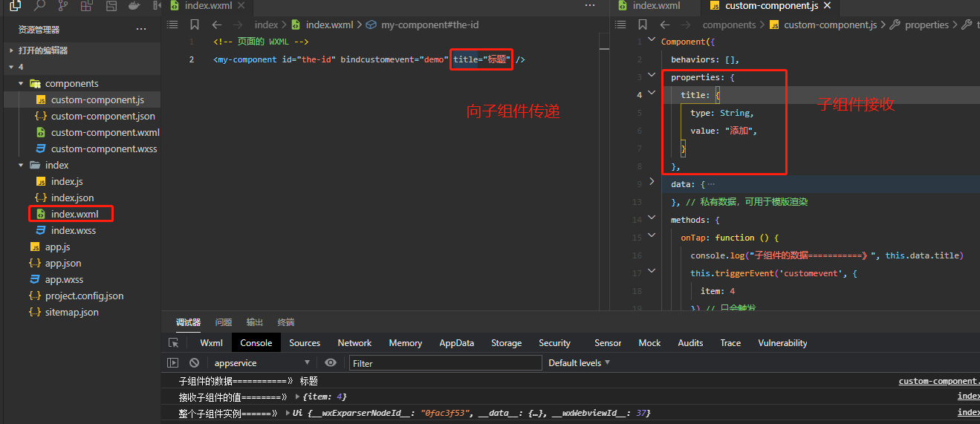Click the bookmark icon in left editor toolbar

click(x=195, y=25)
